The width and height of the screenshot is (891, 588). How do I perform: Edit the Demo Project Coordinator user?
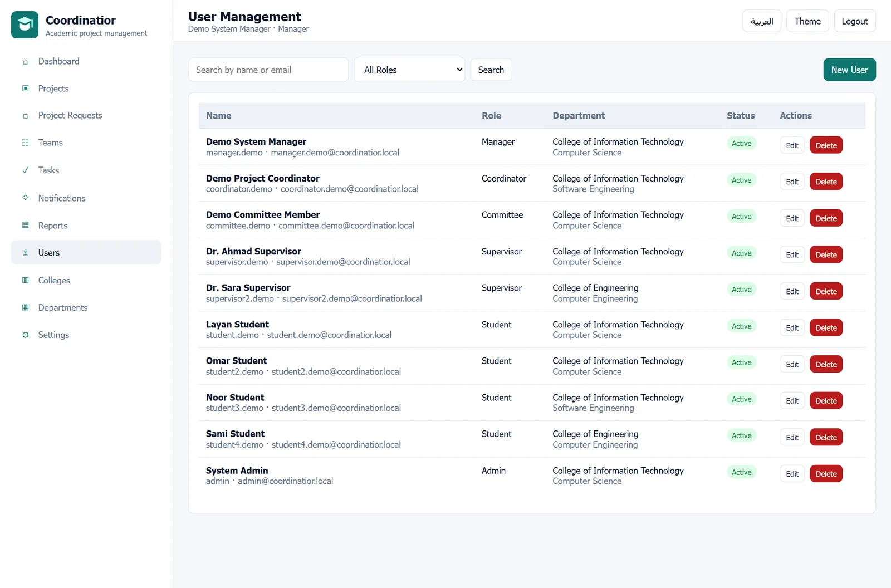click(x=792, y=182)
